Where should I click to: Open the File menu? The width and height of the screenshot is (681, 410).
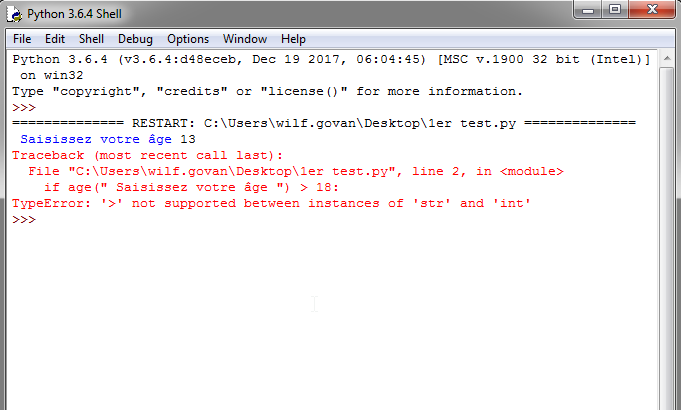click(23, 39)
